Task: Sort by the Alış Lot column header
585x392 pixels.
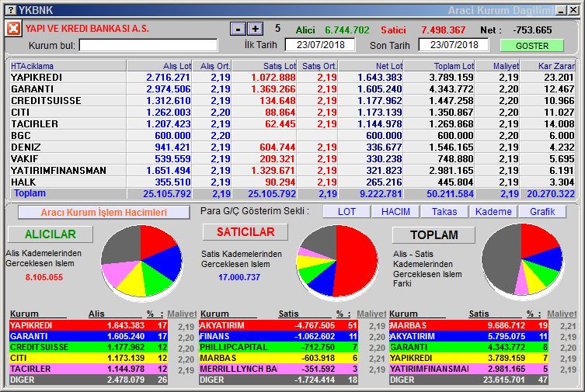Action: 161,66
